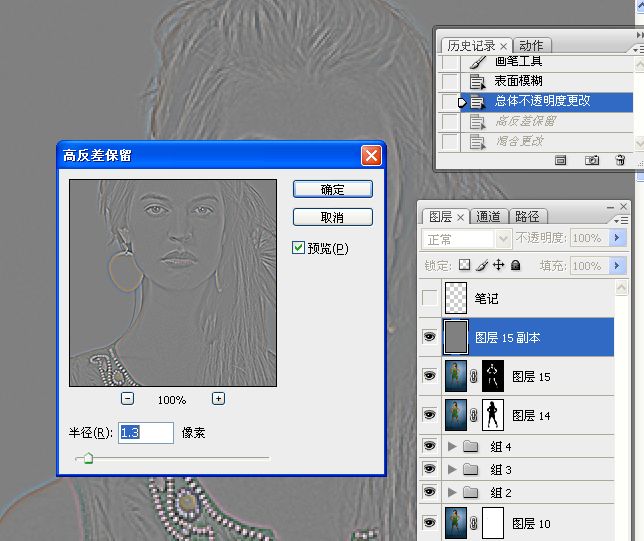
Task: Toggle lock position move icon
Action: [499, 265]
